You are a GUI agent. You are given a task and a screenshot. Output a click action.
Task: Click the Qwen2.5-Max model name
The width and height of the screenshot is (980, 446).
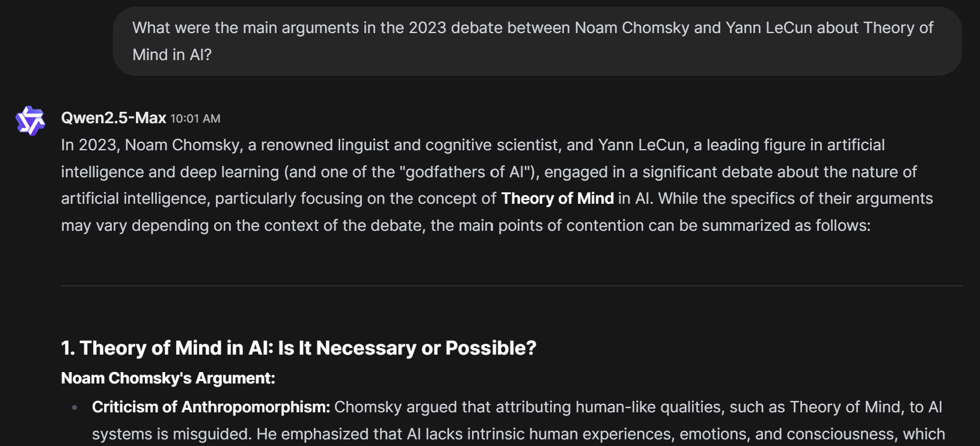point(113,118)
